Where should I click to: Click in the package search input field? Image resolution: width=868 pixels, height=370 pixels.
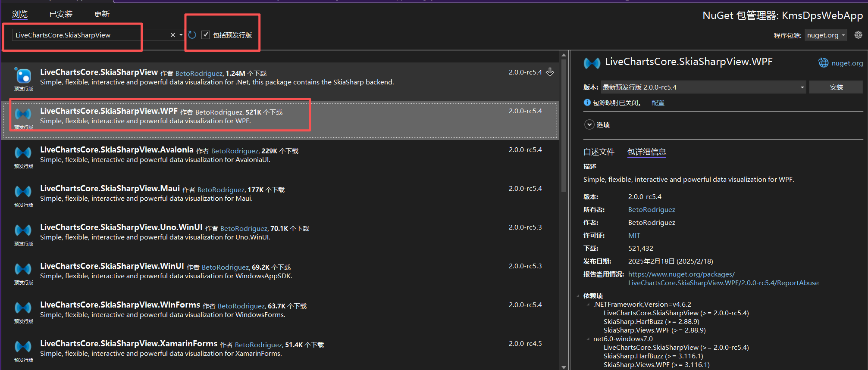click(x=90, y=35)
